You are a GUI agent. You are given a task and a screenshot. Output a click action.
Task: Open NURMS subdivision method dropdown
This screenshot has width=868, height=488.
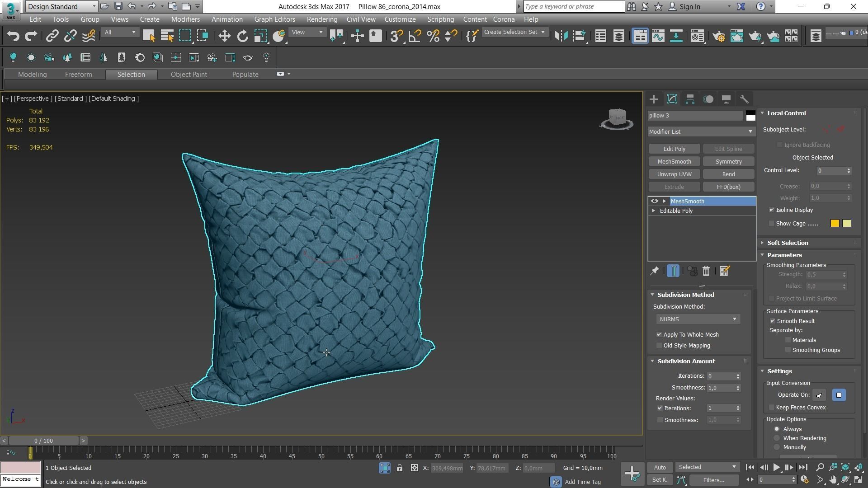[x=698, y=319]
